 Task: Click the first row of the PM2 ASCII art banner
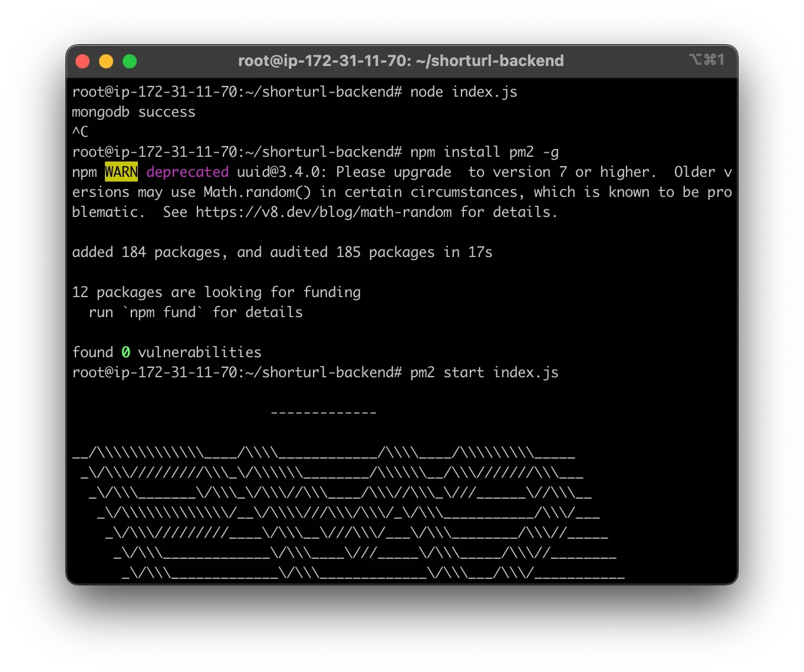[x=324, y=453]
